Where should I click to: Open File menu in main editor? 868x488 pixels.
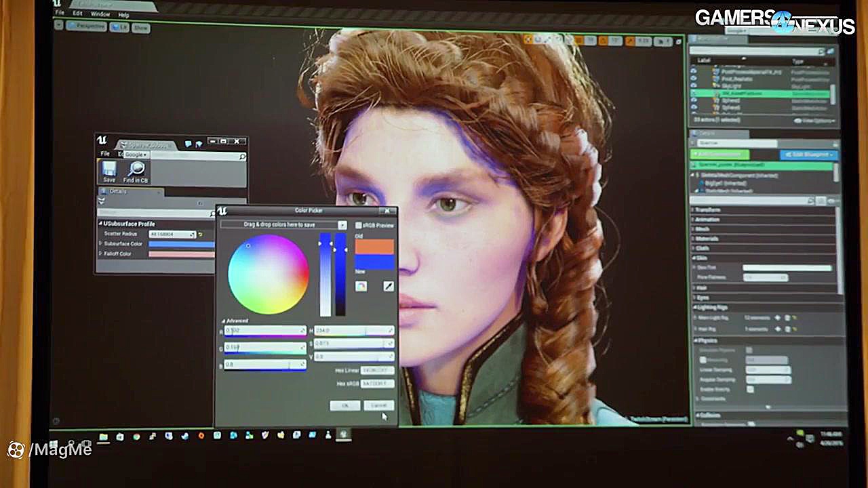click(60, 14)
